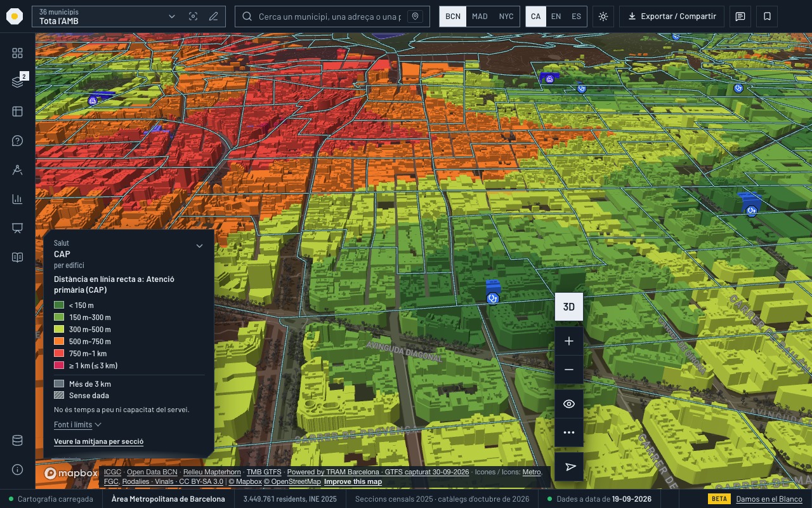Toggle the 3D map view

(x=569, y=307)
